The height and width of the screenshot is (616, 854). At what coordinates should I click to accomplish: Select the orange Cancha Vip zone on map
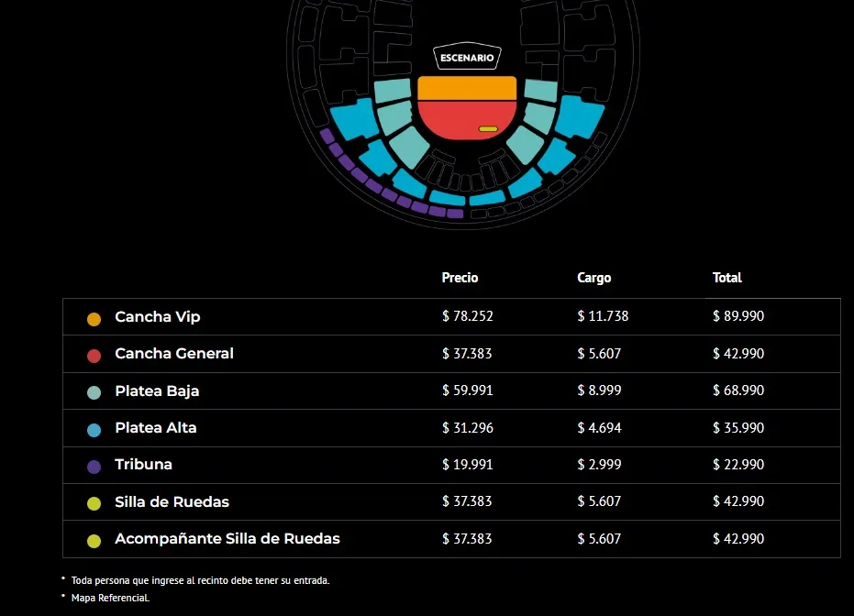pos(467,88)
